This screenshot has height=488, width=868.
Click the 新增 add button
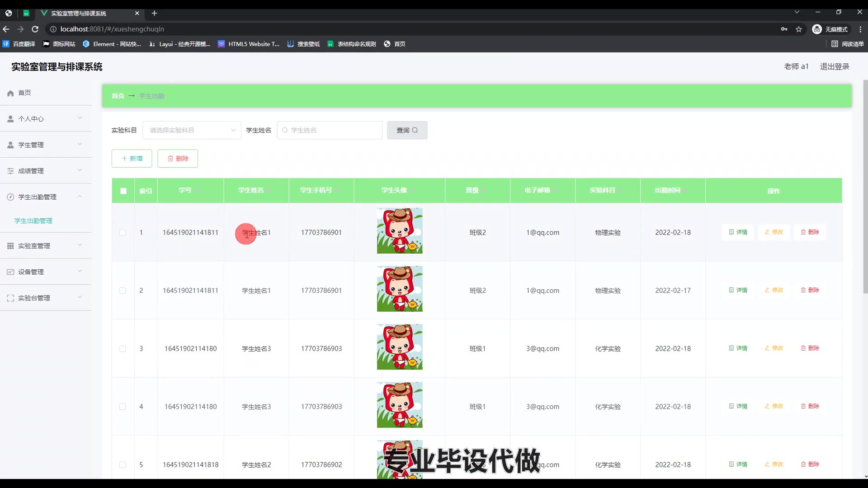coord(132,158)
